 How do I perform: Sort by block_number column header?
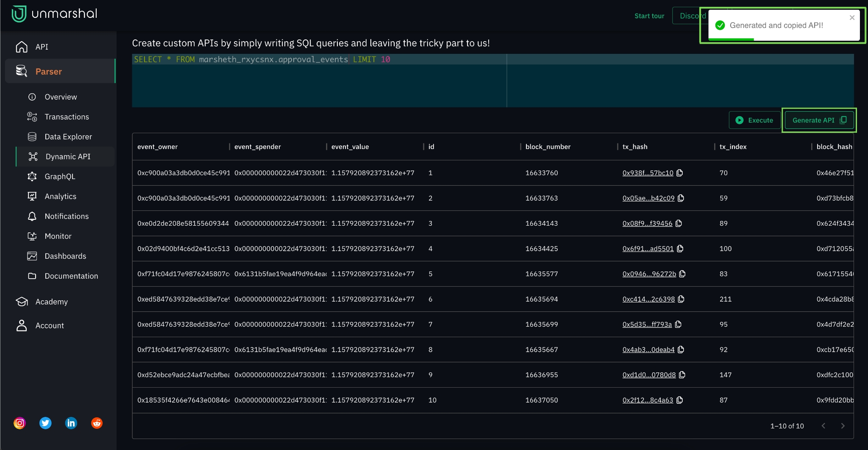pyautogui.click(x=548, y=147)
